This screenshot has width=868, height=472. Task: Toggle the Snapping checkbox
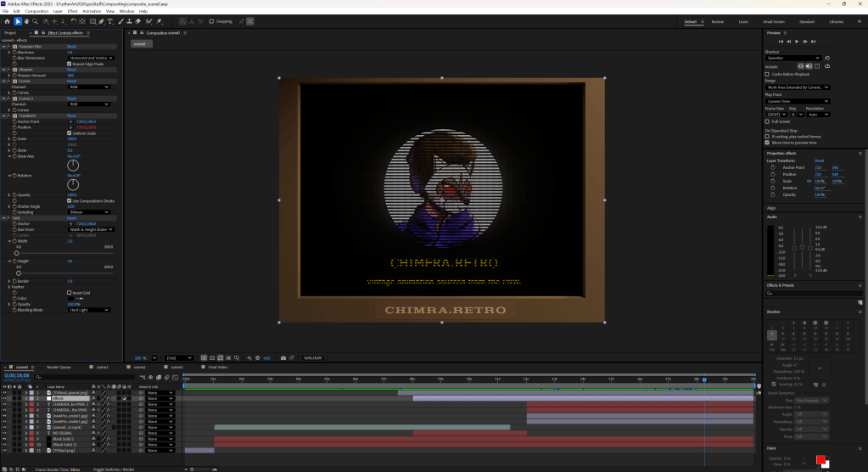(211, 21)
